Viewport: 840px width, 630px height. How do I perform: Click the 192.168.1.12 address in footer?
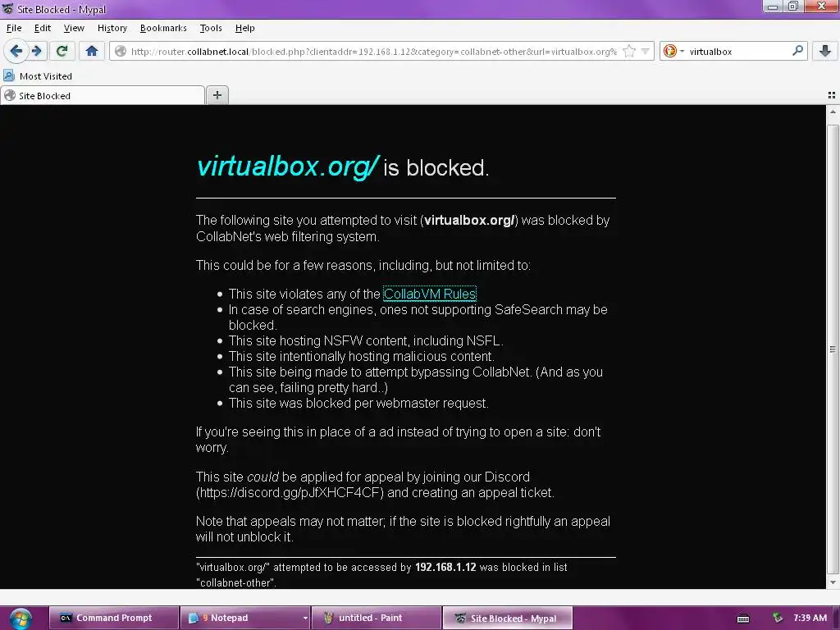(445, 567)
